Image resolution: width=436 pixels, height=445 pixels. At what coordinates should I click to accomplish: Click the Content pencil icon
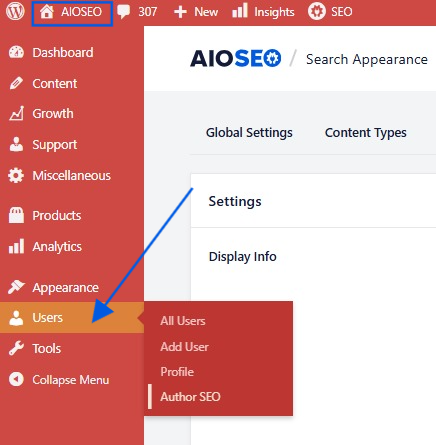(16, 83)
